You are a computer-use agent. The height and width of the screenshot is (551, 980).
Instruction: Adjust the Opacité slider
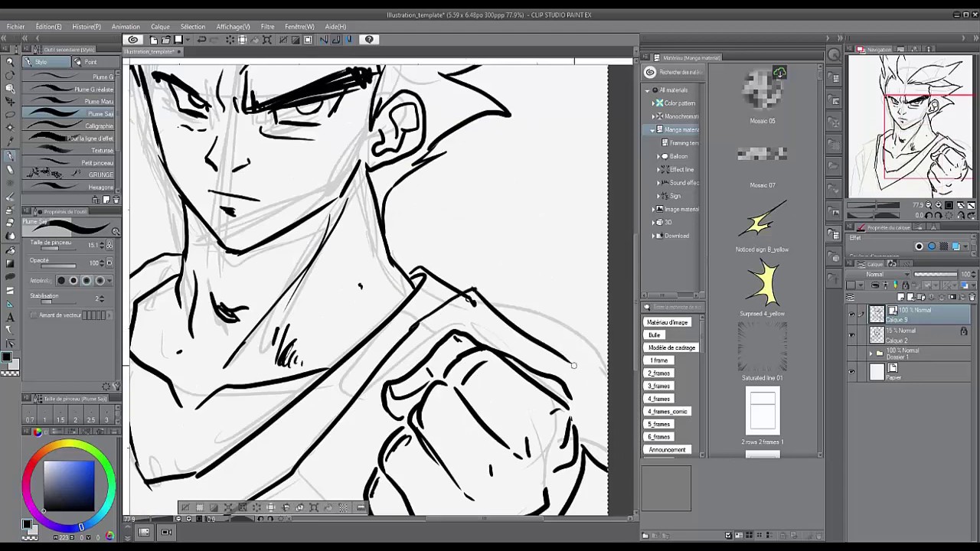[x=57, y=266]
